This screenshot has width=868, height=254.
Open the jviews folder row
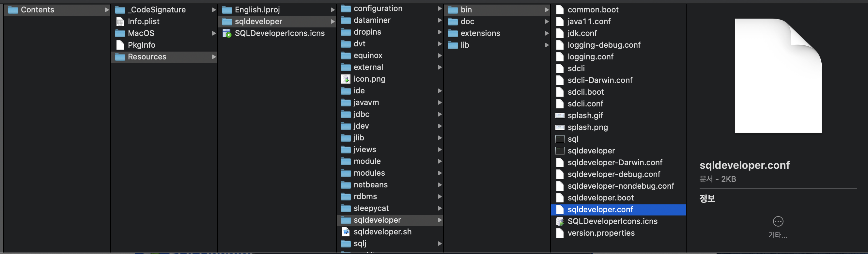(390, 150)
